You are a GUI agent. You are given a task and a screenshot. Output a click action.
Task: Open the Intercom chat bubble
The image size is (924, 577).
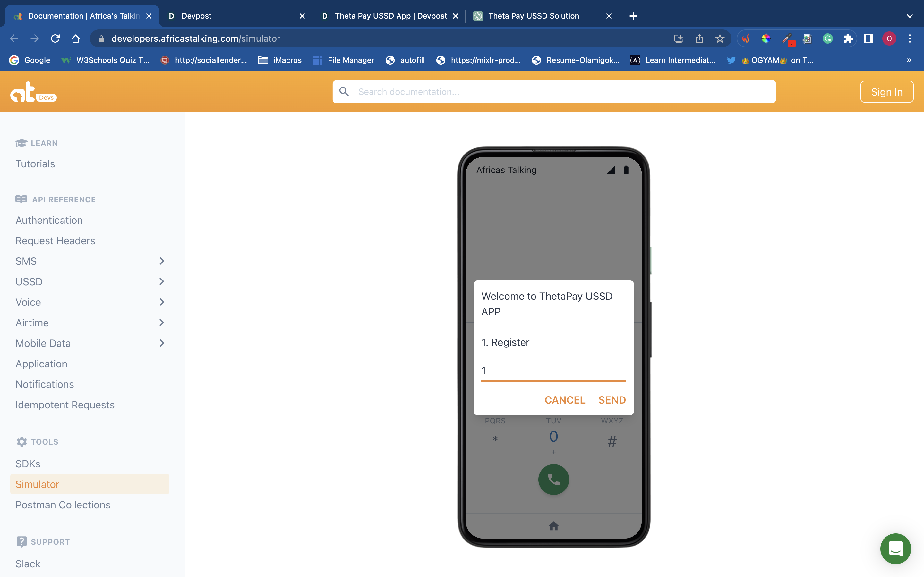tap(895, 548)
